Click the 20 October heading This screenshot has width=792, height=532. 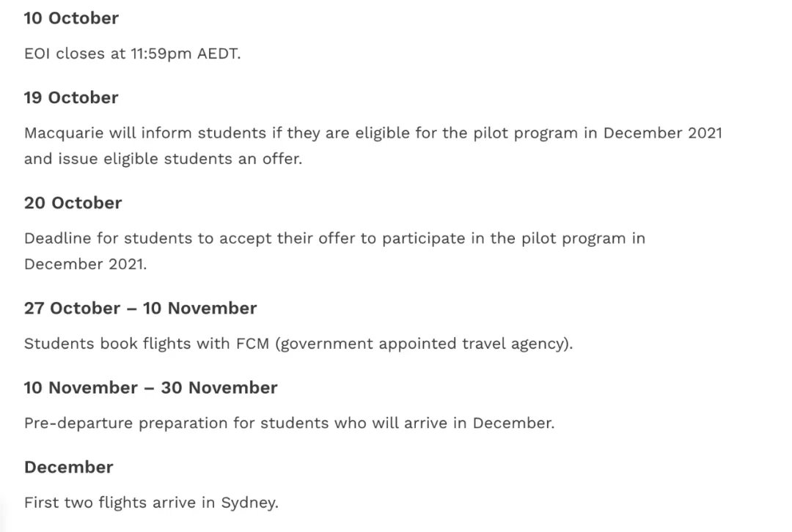[x=73, y=203]
